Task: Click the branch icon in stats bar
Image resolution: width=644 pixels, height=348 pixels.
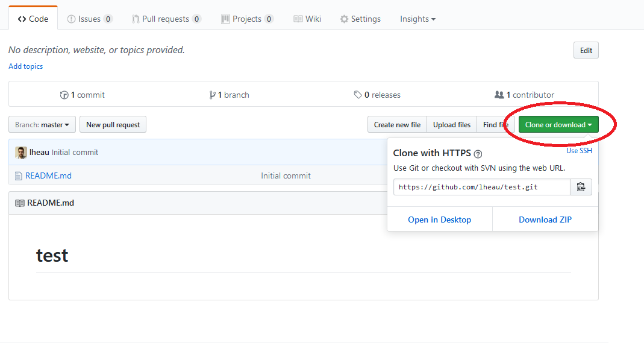Action: coord(212,95)
